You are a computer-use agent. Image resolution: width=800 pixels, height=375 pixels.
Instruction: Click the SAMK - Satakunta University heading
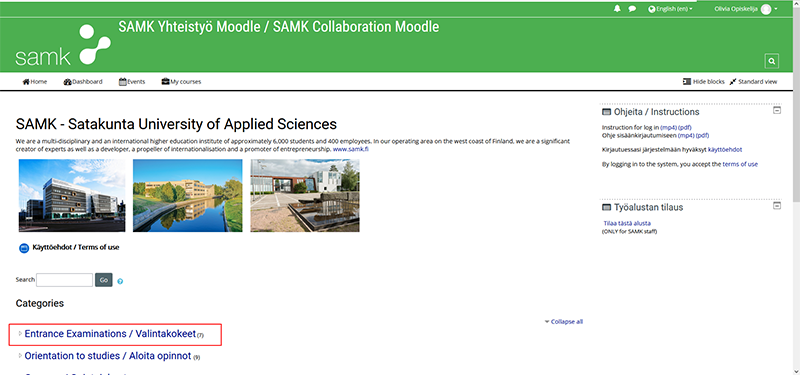coord(176,124)
